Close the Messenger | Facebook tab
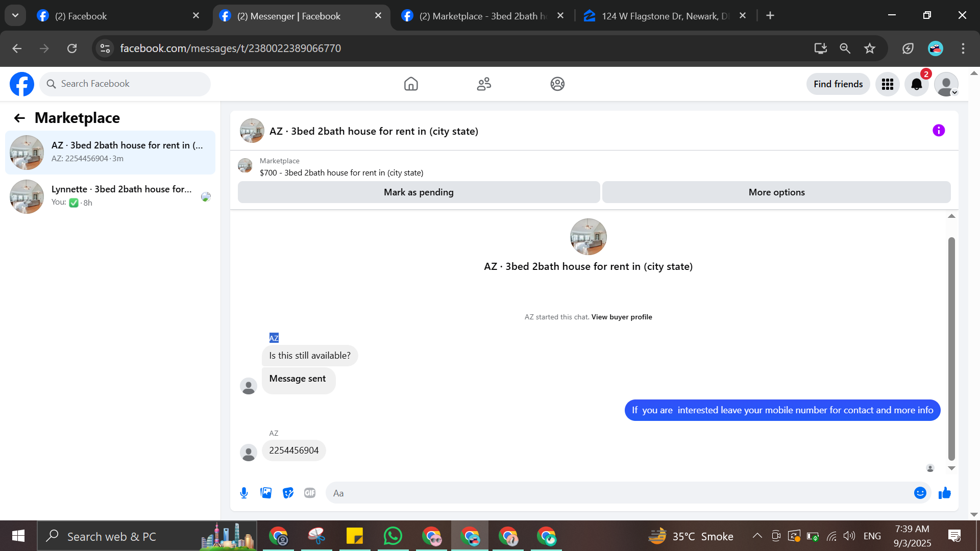This screenshot has height=551, width=980. tap(378, 16)
